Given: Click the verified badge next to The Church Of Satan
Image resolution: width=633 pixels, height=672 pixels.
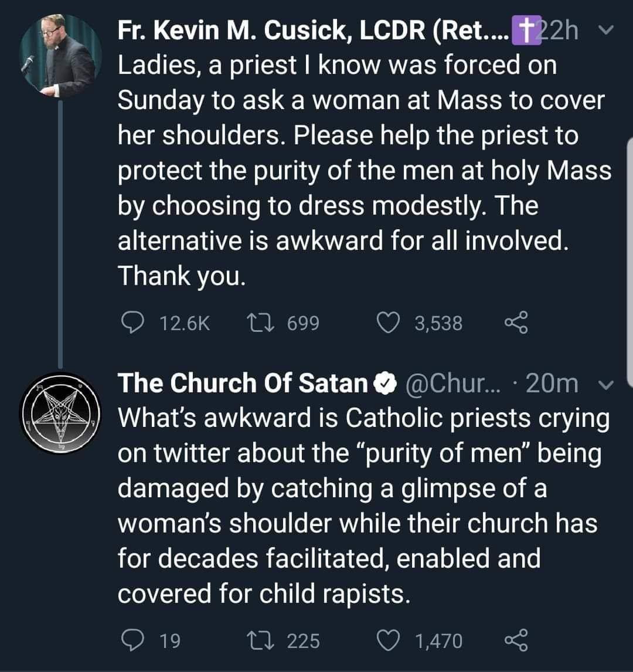Looking at the screenshot, I should (x=384, y=383).
